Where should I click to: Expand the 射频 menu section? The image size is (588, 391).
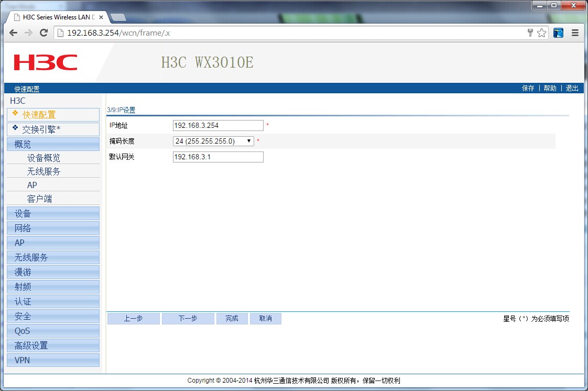tap(53, 287)
